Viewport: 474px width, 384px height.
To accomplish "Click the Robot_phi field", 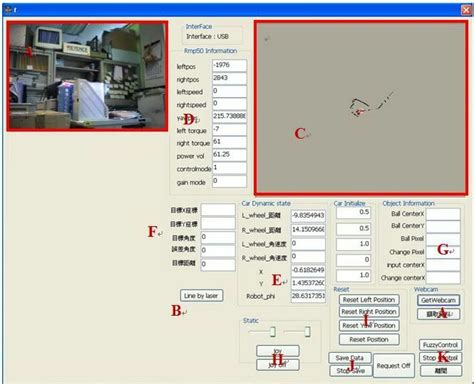I will point(308,297).
